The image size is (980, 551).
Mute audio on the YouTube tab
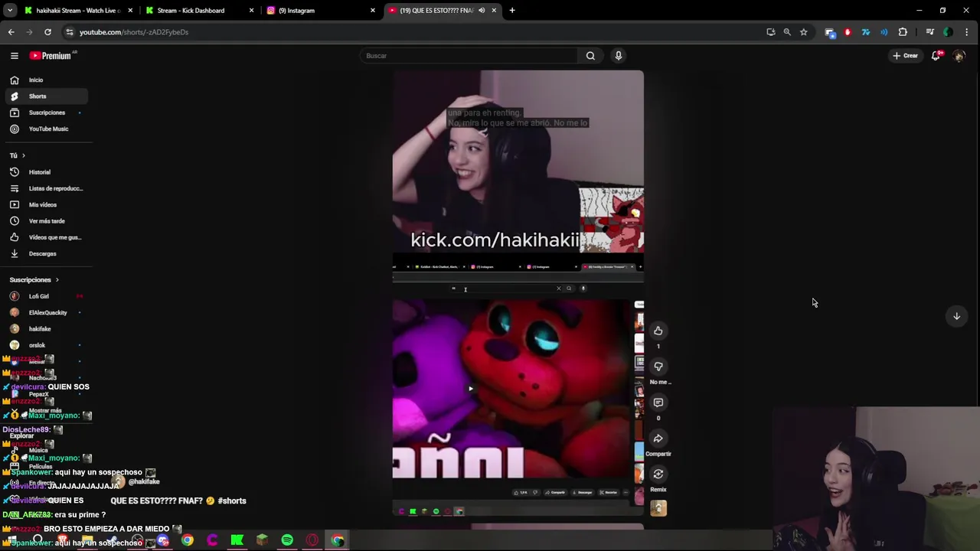[482, 11]
